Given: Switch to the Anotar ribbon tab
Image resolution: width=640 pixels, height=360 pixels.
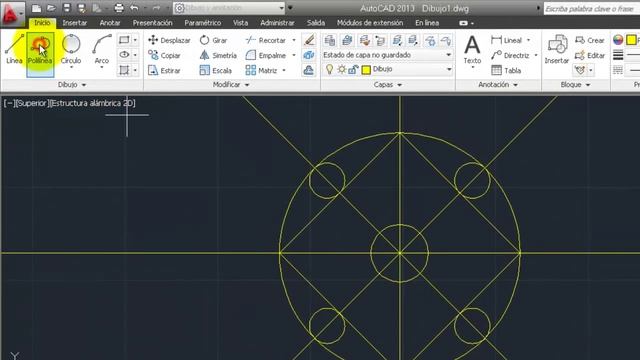Looking at the screenshot, I should point(110,23).
